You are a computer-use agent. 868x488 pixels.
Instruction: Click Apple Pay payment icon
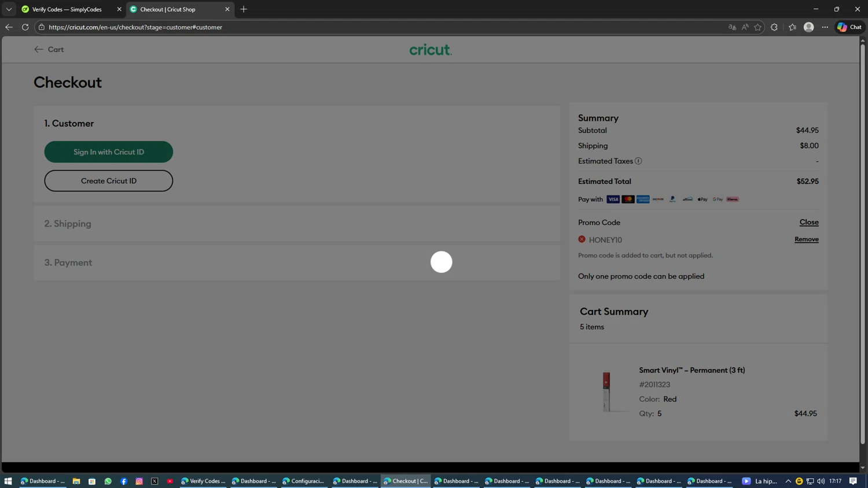[x=703, y=199]
